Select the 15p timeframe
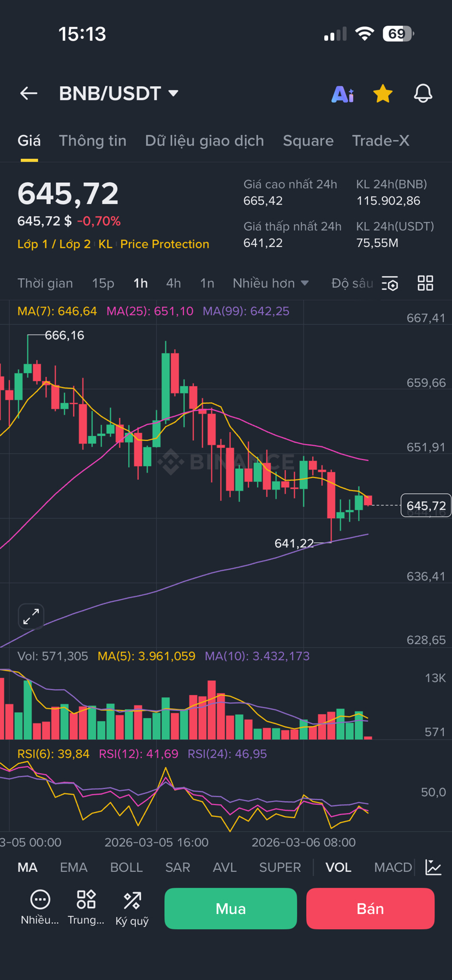 coord(103,283)
